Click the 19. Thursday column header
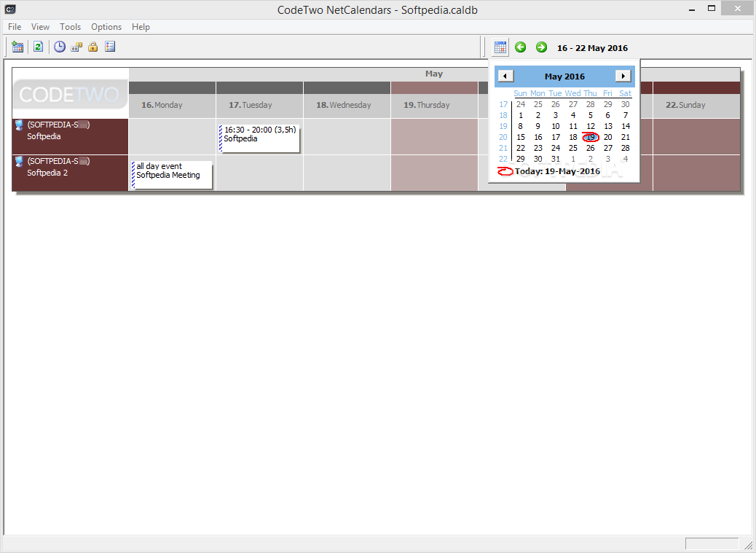This screenshot has height=553, width=756. [434, 105]
